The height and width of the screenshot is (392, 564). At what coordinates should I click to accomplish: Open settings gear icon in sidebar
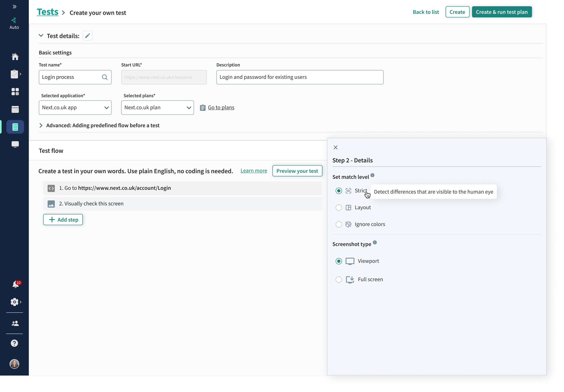tap(14, 302)
